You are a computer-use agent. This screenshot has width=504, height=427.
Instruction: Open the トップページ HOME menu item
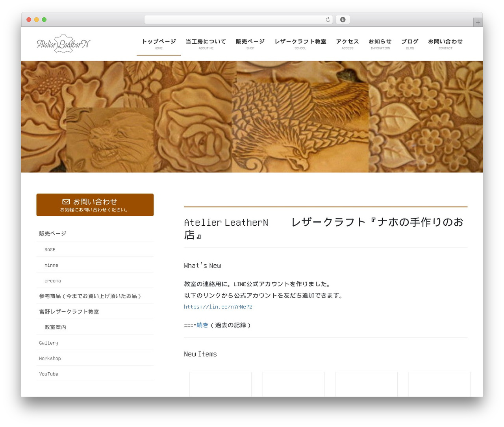click(x=159, y=44)
